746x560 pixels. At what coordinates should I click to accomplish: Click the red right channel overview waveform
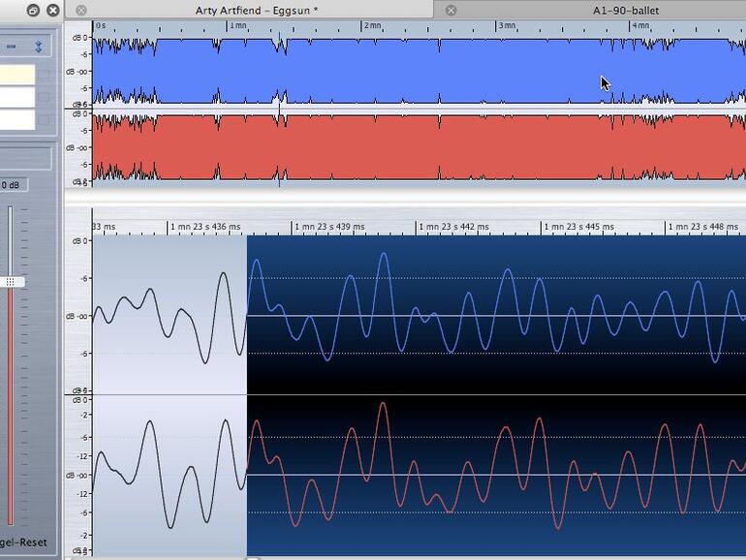(x=419, y=147)
